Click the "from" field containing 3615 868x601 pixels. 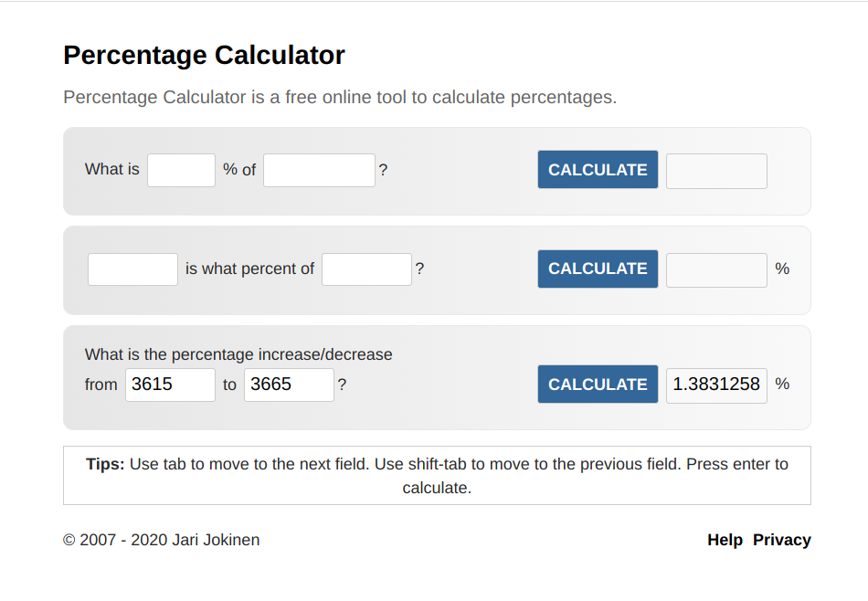tap(170, 385)
